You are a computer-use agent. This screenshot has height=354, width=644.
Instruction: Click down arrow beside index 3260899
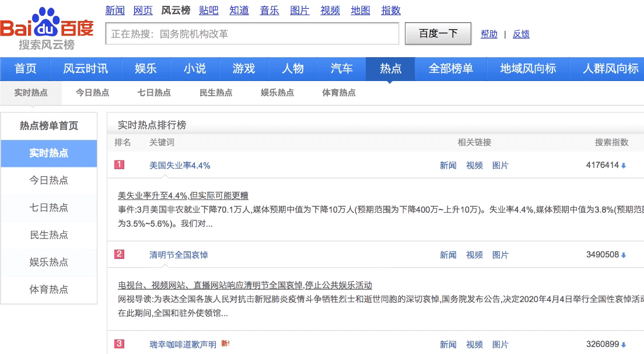tap(624, 345)
